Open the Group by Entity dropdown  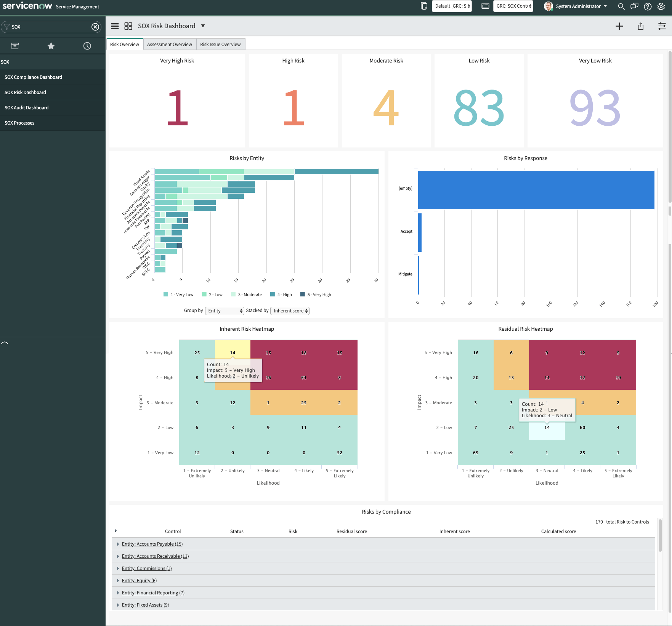[225, 311]
